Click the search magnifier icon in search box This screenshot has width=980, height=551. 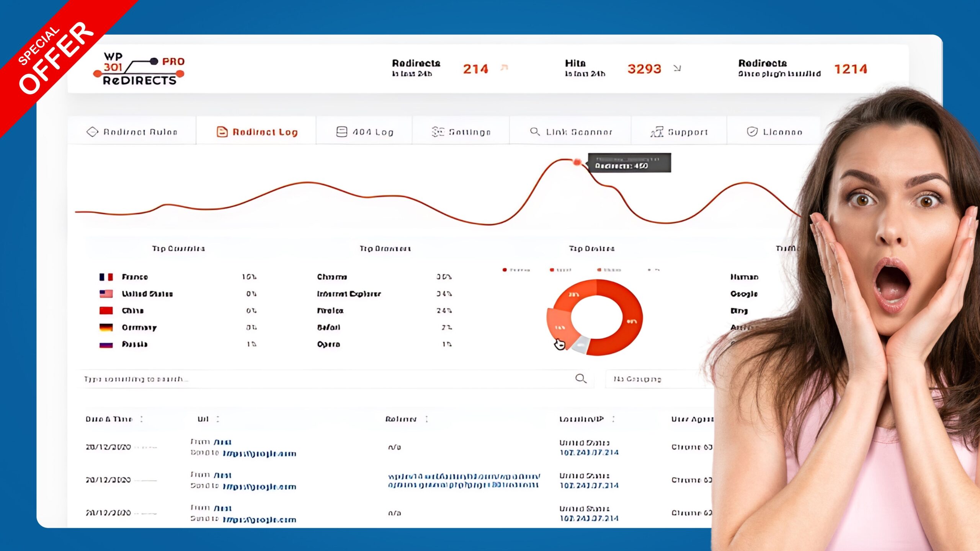(x=581, y=378)
